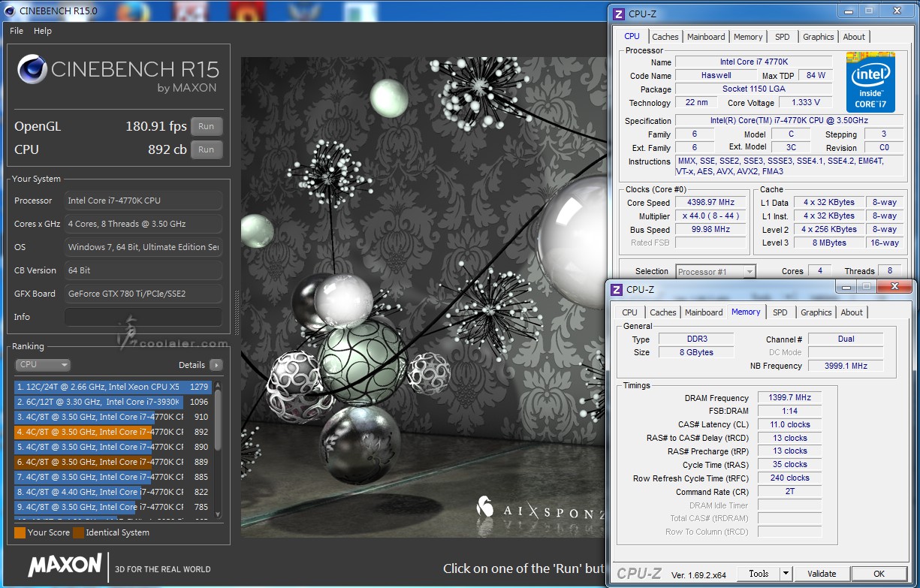Image resolution: width=920 pixels, height=588 pixels.
Task: Open Caches tab in back CPU-Z window
Action: coord(665,37)
